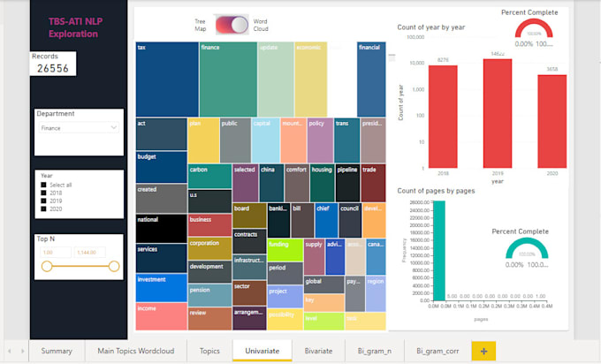Viewport: 601px width, 364px height.
Task: Go to the next page tabs arrow
Action: tap(23, 351)
